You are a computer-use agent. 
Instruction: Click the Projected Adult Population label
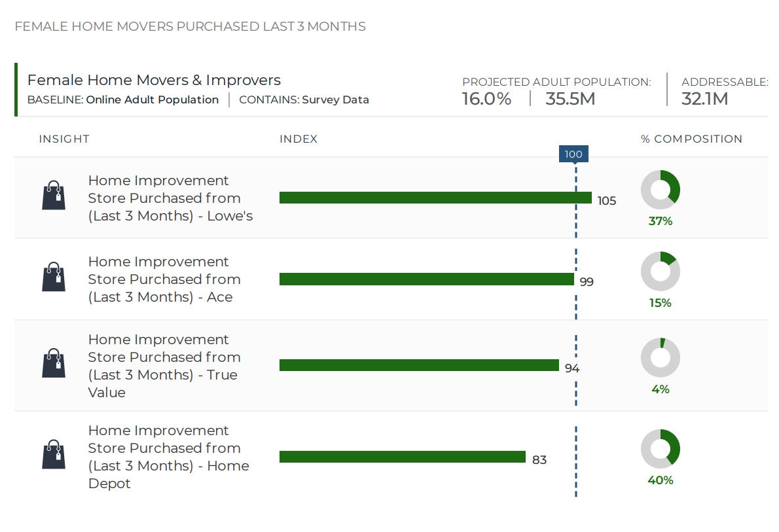tap(556, 82)
